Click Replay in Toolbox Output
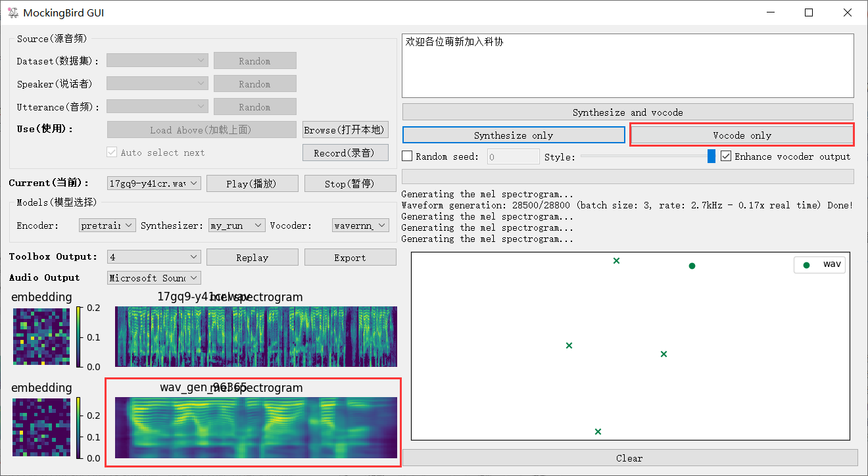The height and width of the screenshot is (476, 868). click(x=252, y=256)
